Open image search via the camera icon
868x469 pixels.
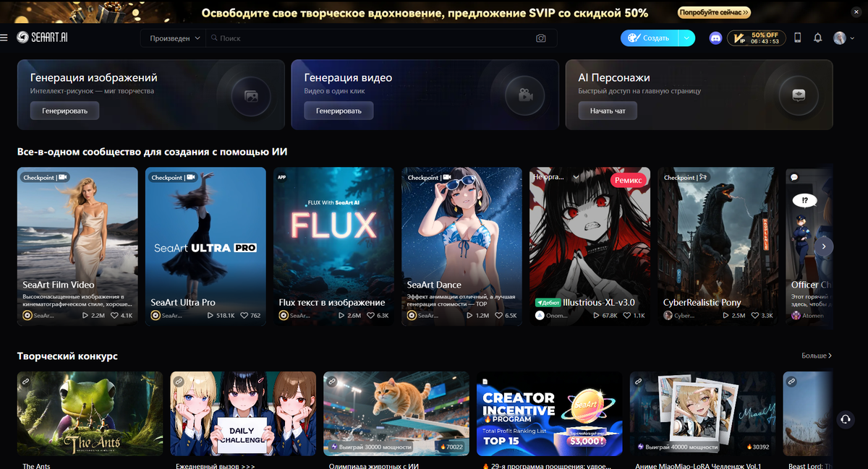(540, 38)
